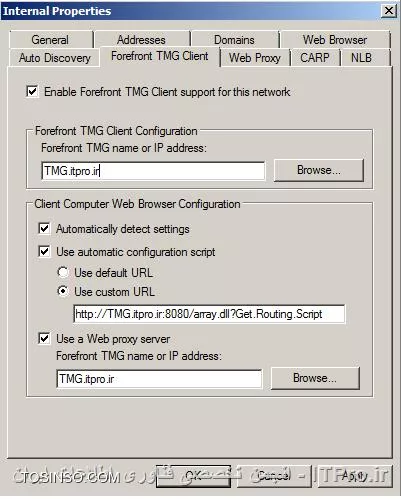The width and height of the screenshot is (401, 499).
Task: Switch to the CARP tab
Action: pos(315,58)
